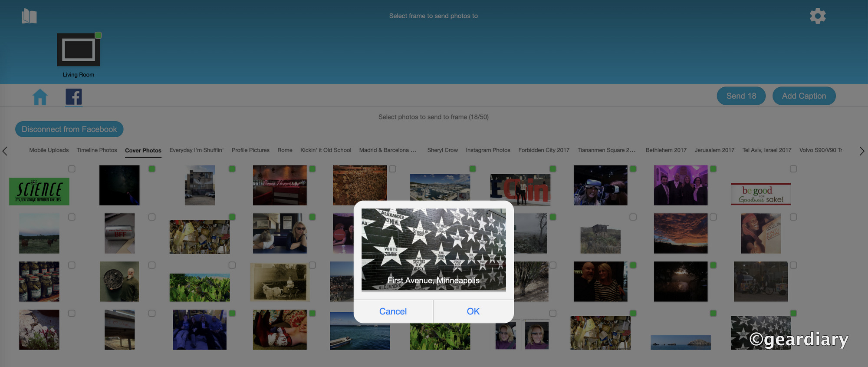Open Kickin' it Old School album
Viewport: 868px width, 367px height.
click(326, 150)
